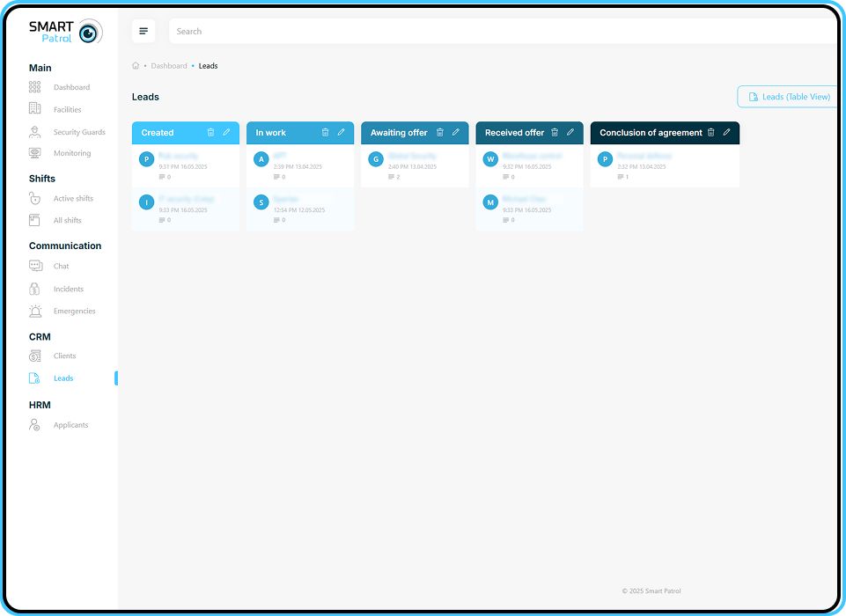Screen dimensions: 846x616
Task: Click the home icon in breadcrumb
Action: click(x=136, y=66)
